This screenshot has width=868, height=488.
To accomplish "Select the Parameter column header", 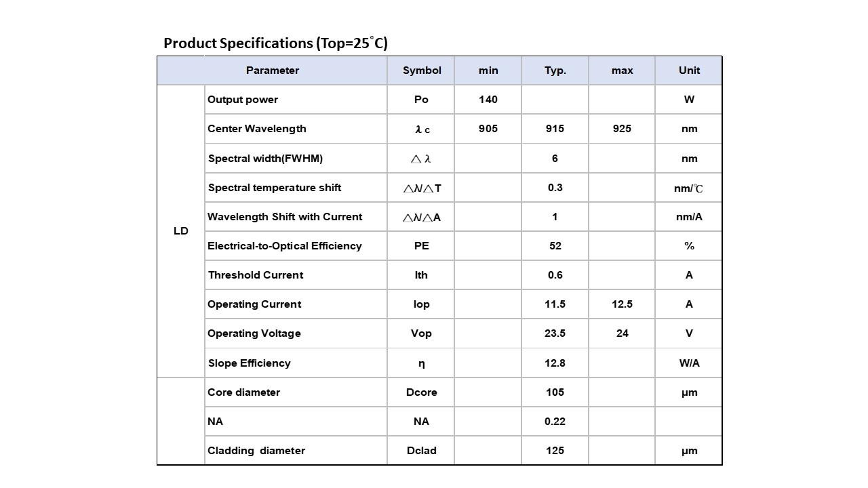I will click(x=272, y=70).
